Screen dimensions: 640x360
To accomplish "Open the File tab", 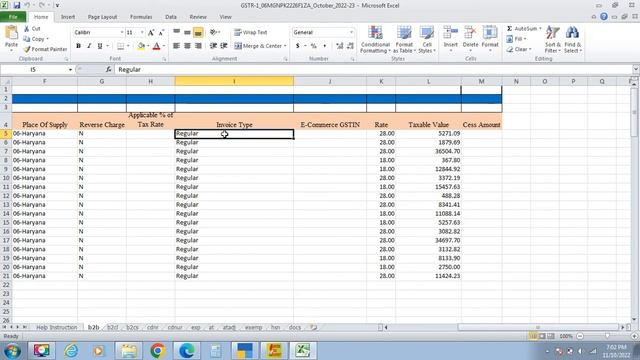I will [13, 17].
